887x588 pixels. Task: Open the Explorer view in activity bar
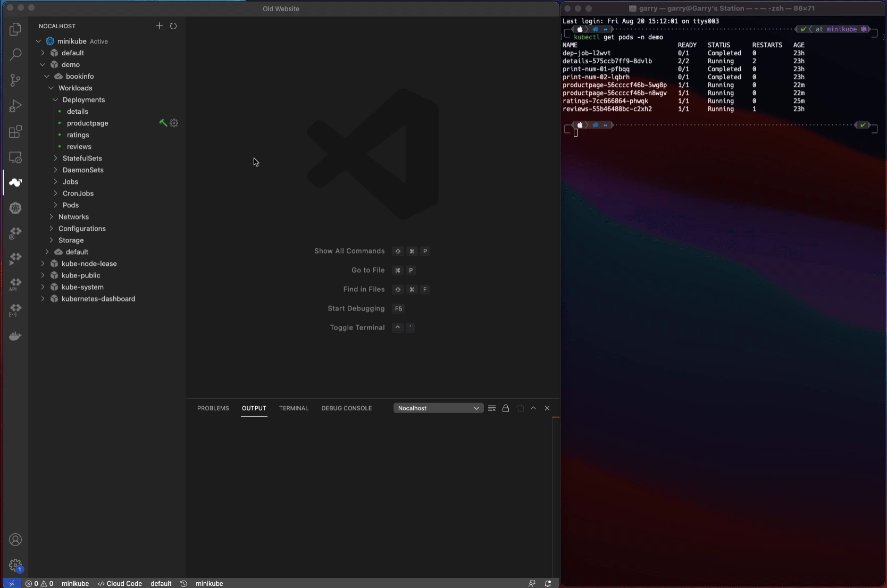[x=15, y=29]
